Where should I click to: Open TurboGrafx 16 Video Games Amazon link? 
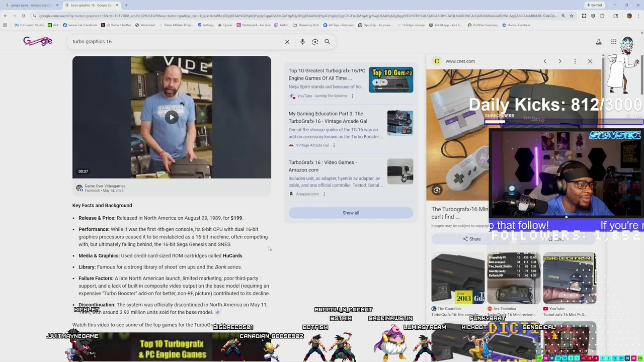(323, 166)
